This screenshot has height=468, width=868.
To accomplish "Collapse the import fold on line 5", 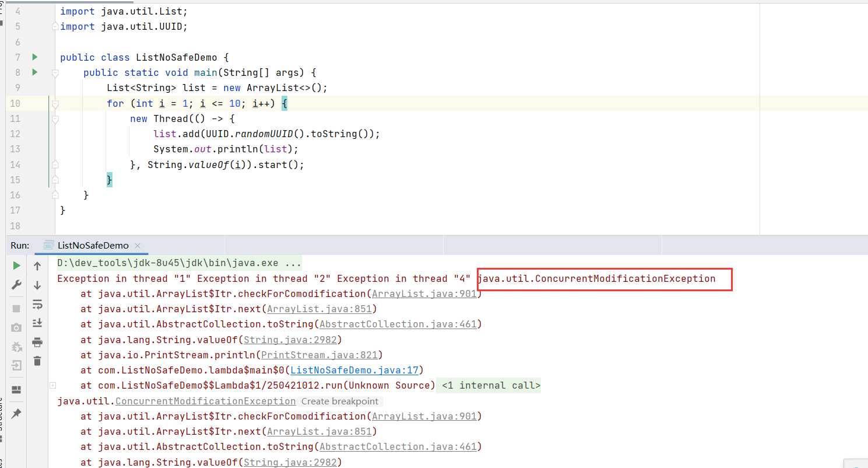I will (x=54, y=26).
